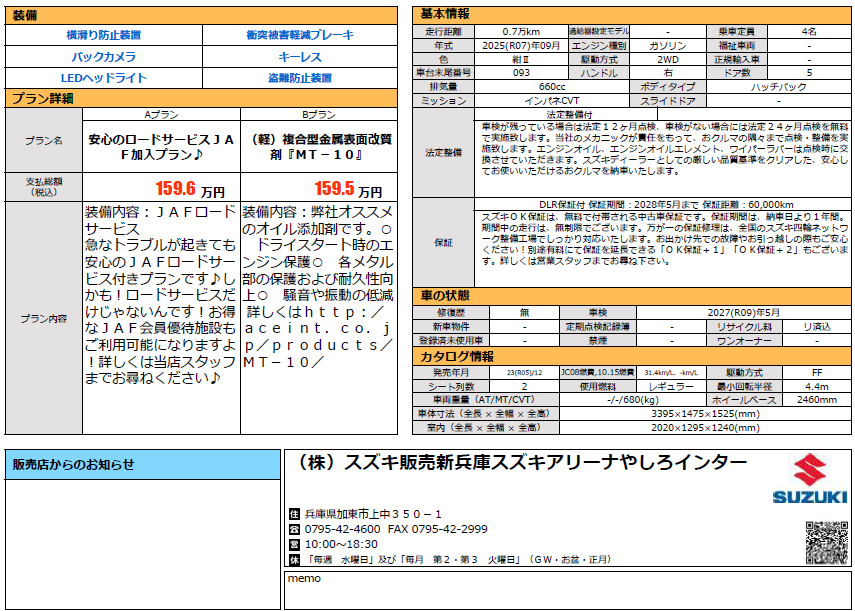Click the プラン詳細 section header
Image resolution: width=855 pixels, height=611 pixels.
click(x=201, y=98)
